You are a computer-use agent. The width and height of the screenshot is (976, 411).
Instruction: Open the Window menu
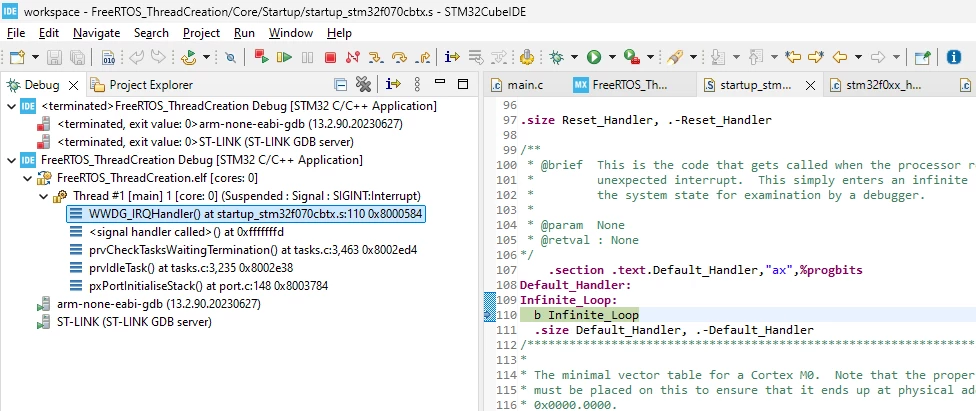pyautogui.click(x=292, y=33)
